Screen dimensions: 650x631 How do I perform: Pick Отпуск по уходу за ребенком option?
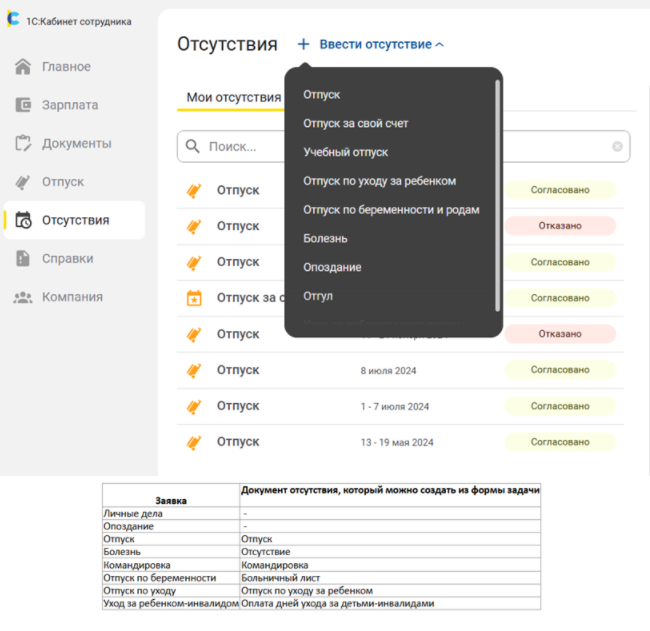pyautogui.click(x=379, y=181)
